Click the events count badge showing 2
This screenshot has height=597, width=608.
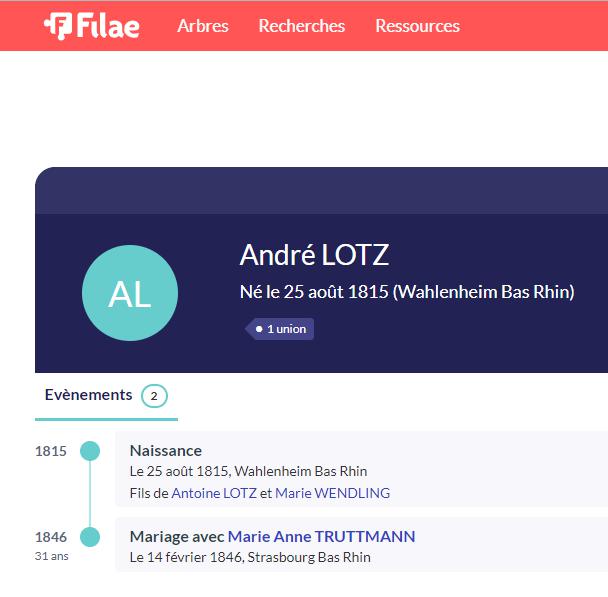point(154,396)
